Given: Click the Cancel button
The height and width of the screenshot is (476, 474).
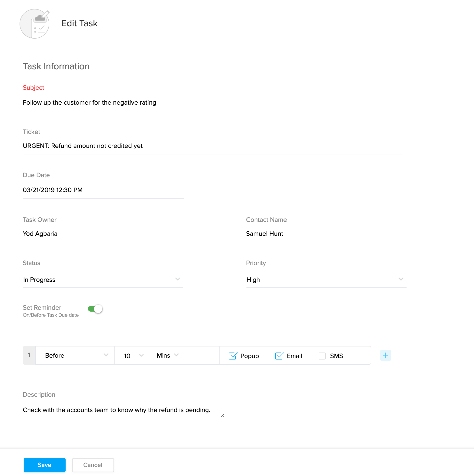Looking at the screenshot, I should [93, 465].
